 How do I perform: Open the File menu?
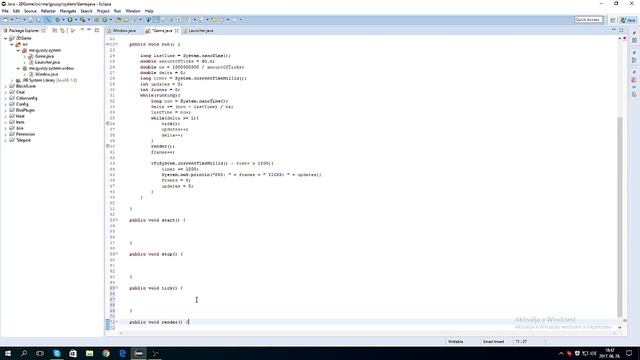click(5, 11)
